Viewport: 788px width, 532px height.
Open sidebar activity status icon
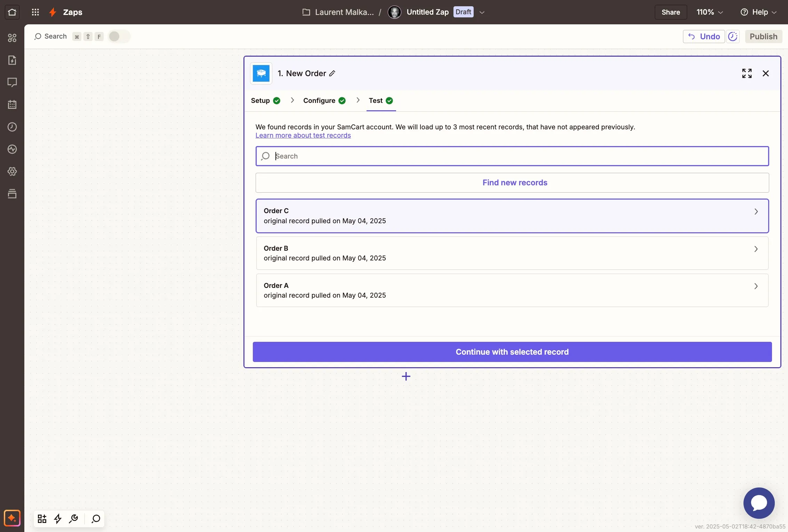(12, 149)
